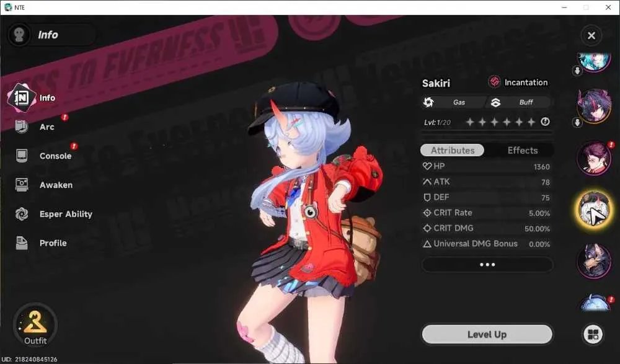Screen dimensions: 620x364
Task: Open the Esper Ability swirl icon
Action: coord(22,214)
